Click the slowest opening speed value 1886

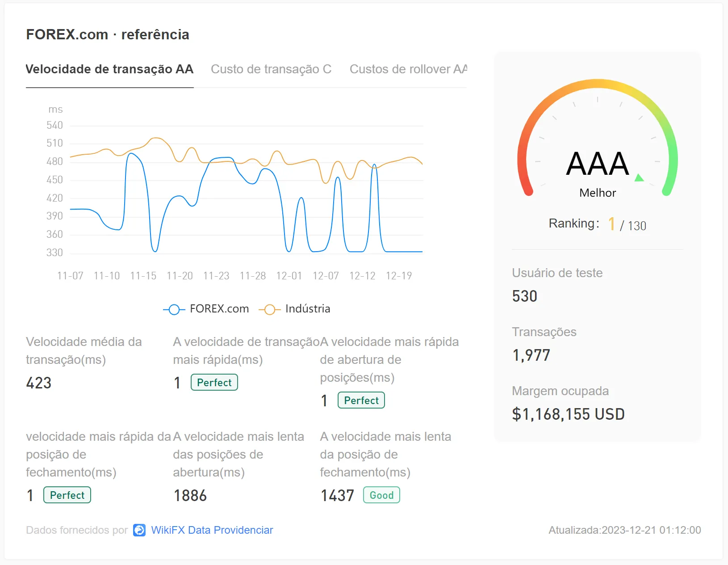click(190, 496)
